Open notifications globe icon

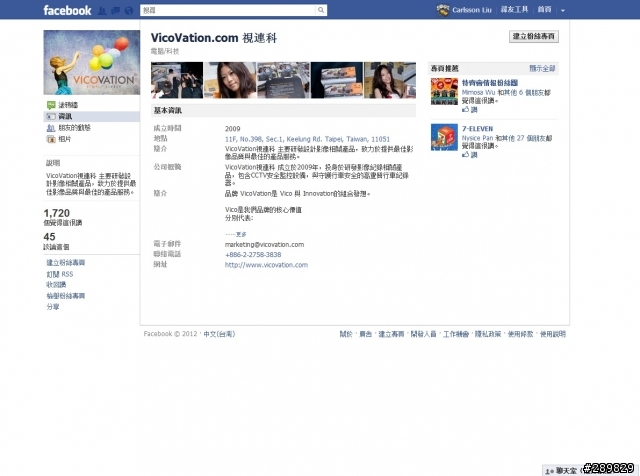tap(129, 11)
